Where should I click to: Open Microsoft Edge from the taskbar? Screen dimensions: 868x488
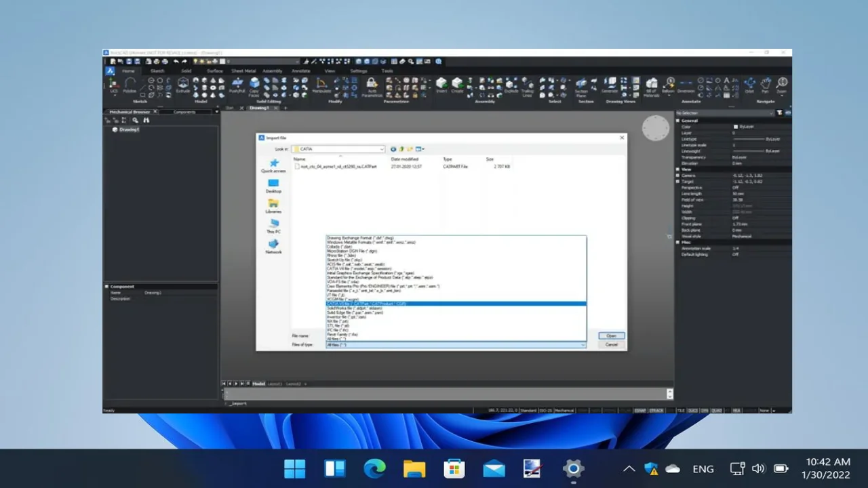374,468
